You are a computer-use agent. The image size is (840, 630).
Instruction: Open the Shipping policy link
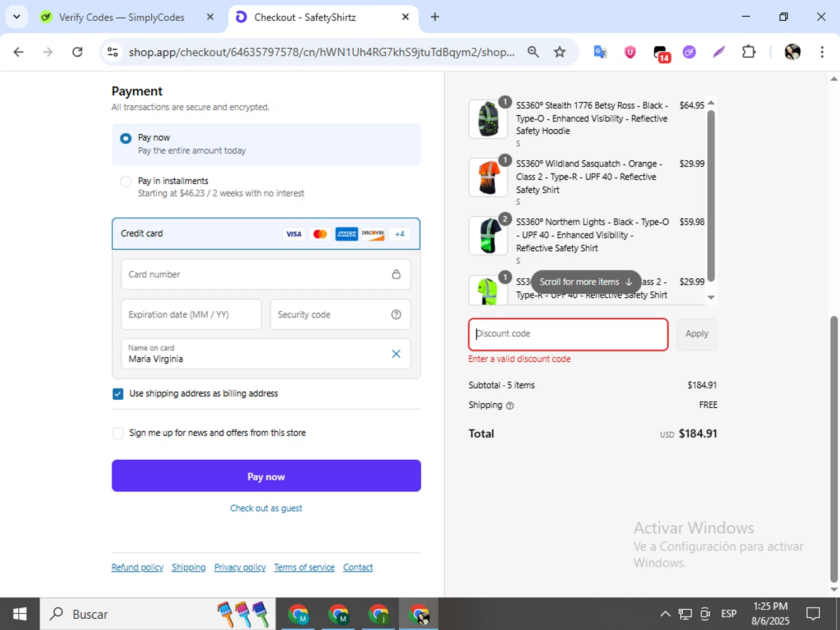[189, 567]
